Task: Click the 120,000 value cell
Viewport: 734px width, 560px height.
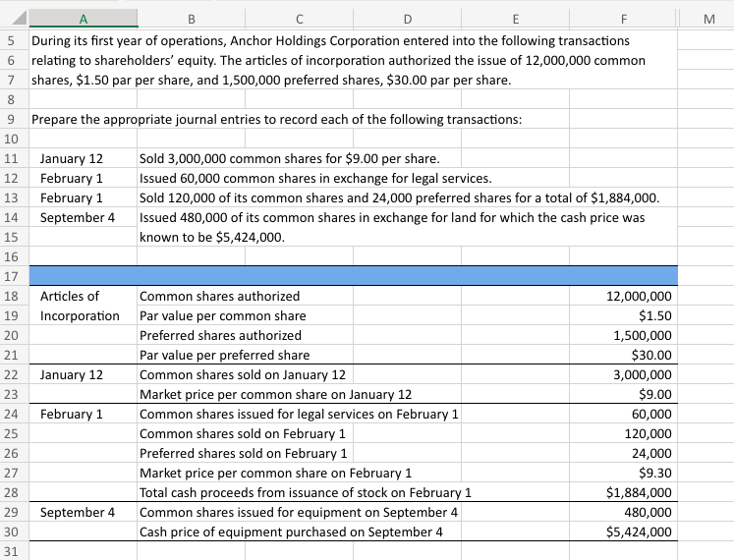Action: (x=624, y=433)
